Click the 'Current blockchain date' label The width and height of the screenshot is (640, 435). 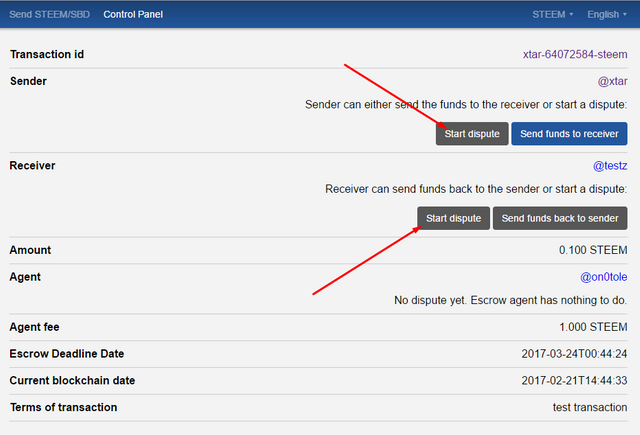[x=72, y=381]
